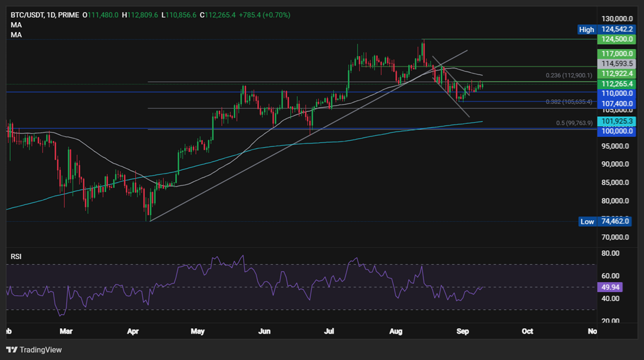Click the 114,593.5 gray MA price label

click(x=617, y=64)
